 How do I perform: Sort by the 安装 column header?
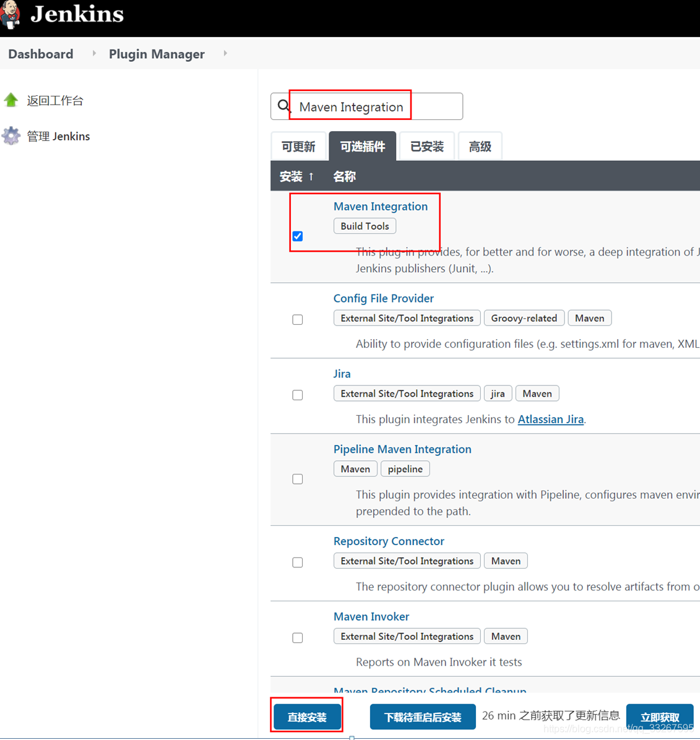[x=296, y=176]
